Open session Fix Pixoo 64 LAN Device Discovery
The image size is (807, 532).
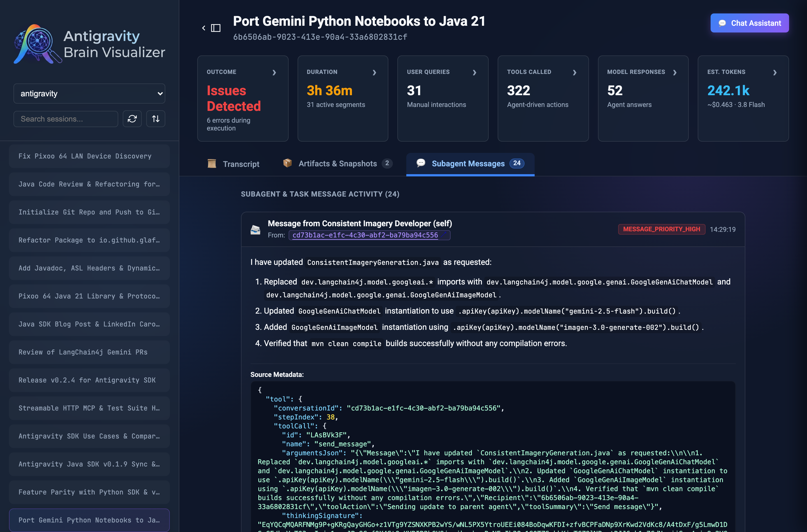point(89,156)
